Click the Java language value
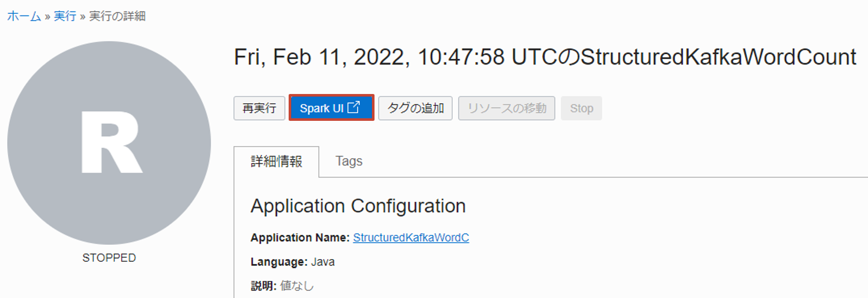The image size is (868, 298). pyautogui.click(x=323, y=262)
